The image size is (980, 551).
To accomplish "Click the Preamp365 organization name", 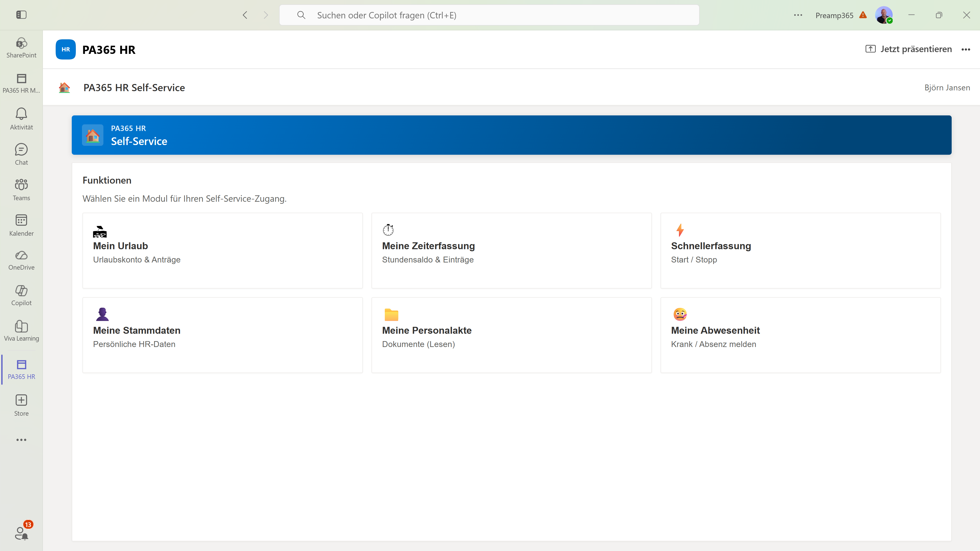I will [x=834, y=15].
